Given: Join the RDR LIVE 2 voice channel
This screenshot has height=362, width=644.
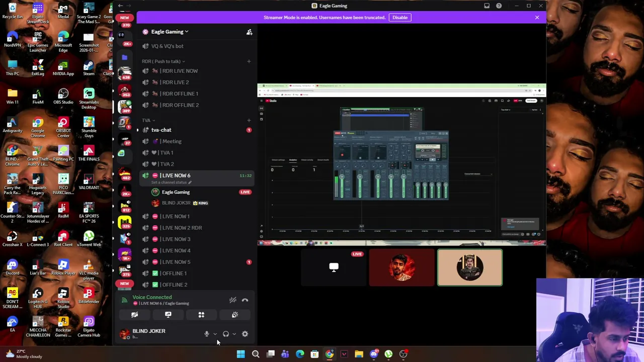Looking at the screenshot, I should (197, 82).
